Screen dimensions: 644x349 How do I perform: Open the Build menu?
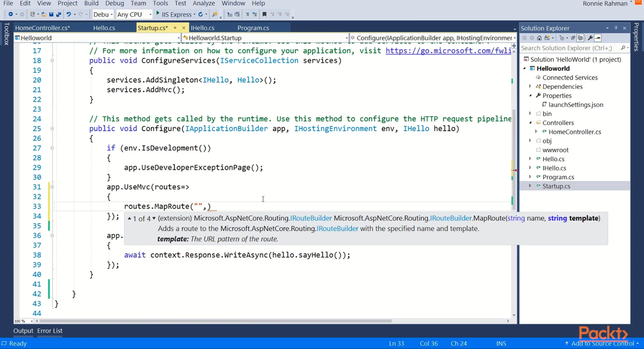(x=91, y=3)
